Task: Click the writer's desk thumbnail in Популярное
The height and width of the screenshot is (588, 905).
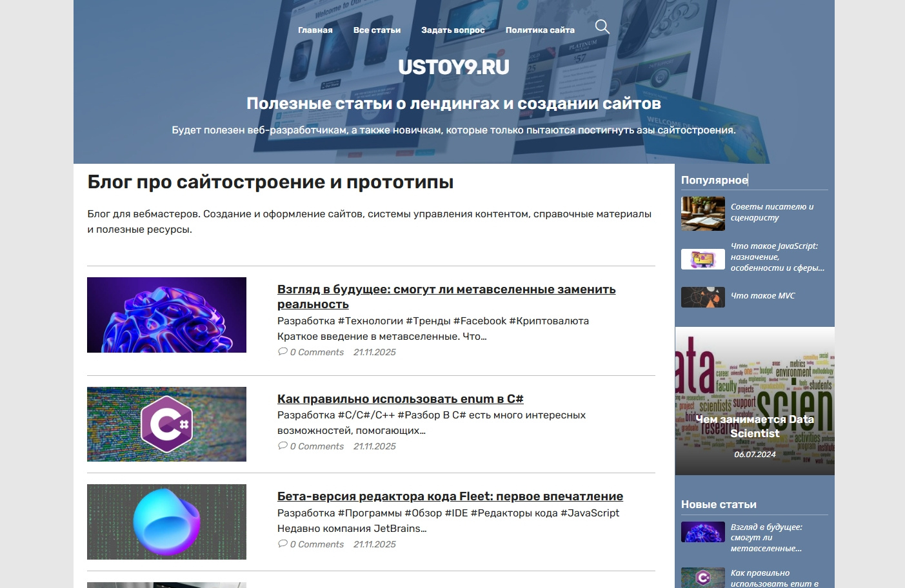Action: pyautogui.click(x=703, y=213)
